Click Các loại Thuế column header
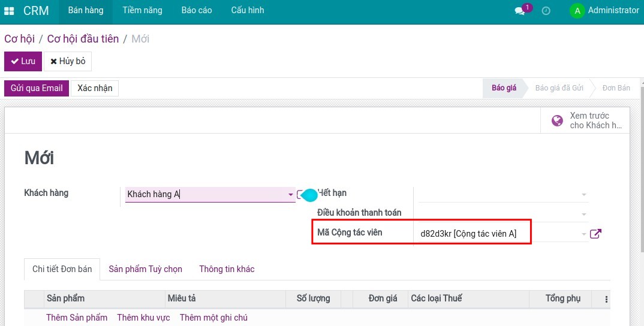The height and width of the screenshot is (326, 644). click(x=469, y=298)
